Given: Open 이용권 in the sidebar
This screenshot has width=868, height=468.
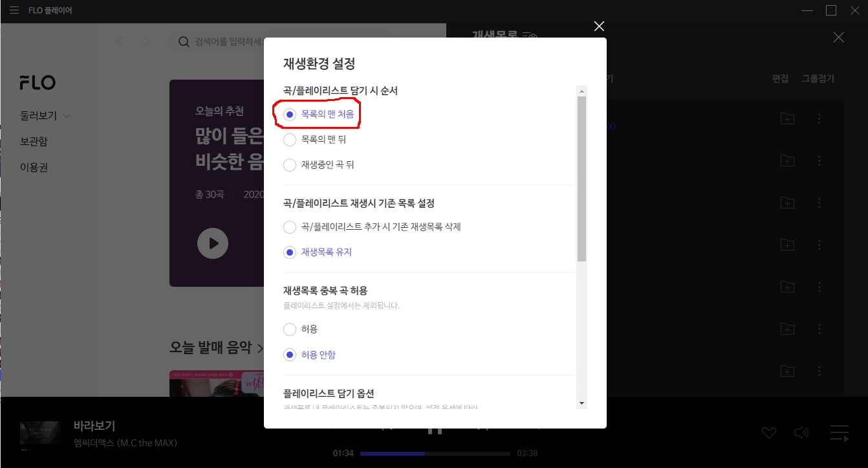Looking at the screenshot, I should [x=34, y=168].
